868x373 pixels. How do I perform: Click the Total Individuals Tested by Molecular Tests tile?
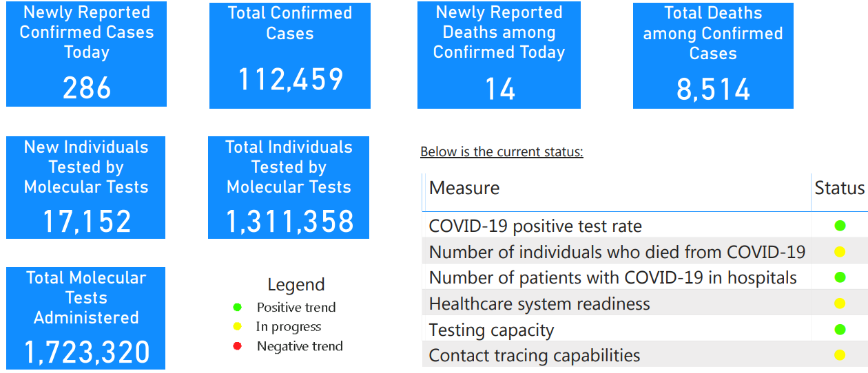pos(289,187)
